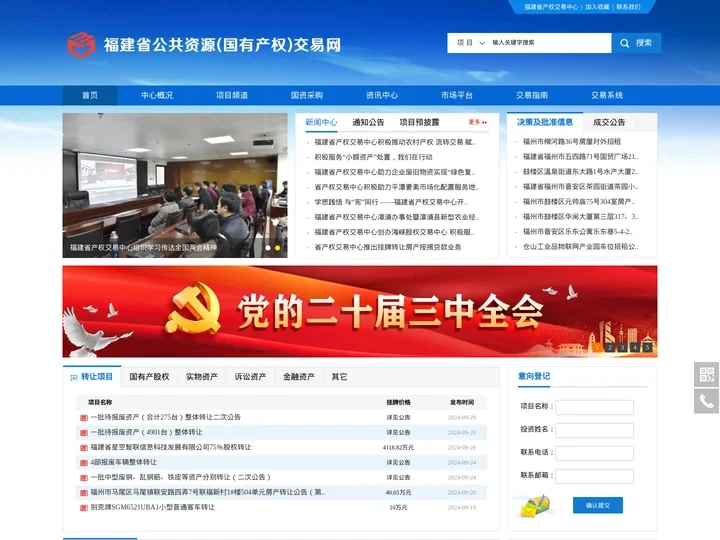
Task: Click 联系我们 top link
Action: click(x=628, y=7)
